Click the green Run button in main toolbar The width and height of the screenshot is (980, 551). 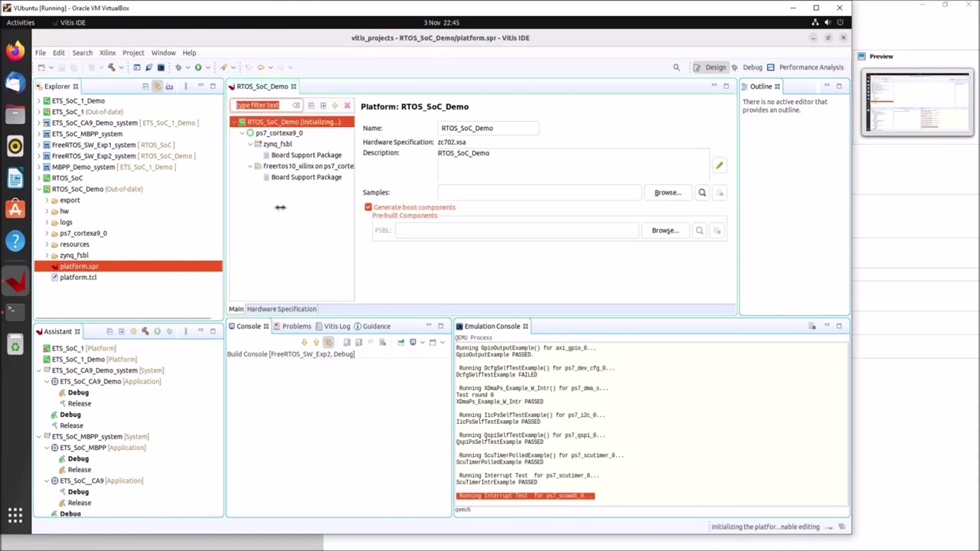tap(198, 67)
